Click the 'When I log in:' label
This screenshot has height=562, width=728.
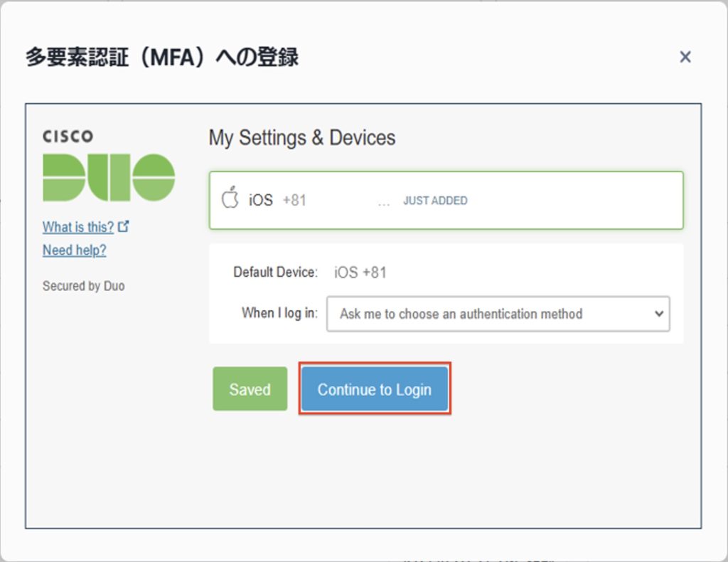pyautogui.click(x=279, y=313)
